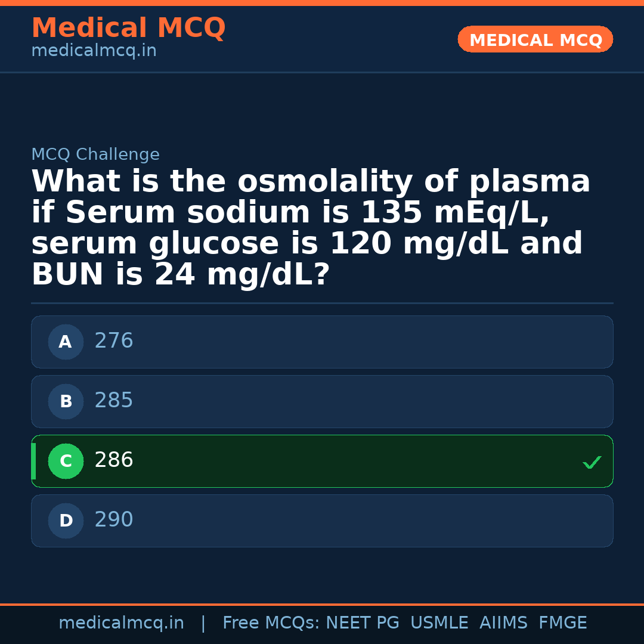Pick the highlighted answer value 286

point(114,460)
